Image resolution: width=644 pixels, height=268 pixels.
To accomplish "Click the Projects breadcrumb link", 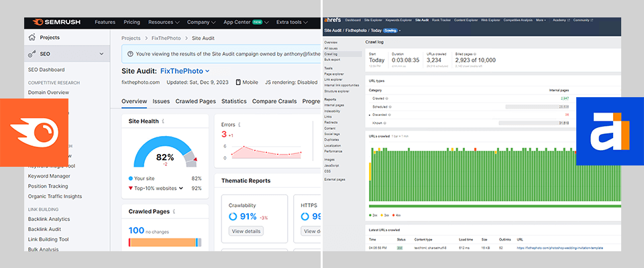I will click(131, 38).
